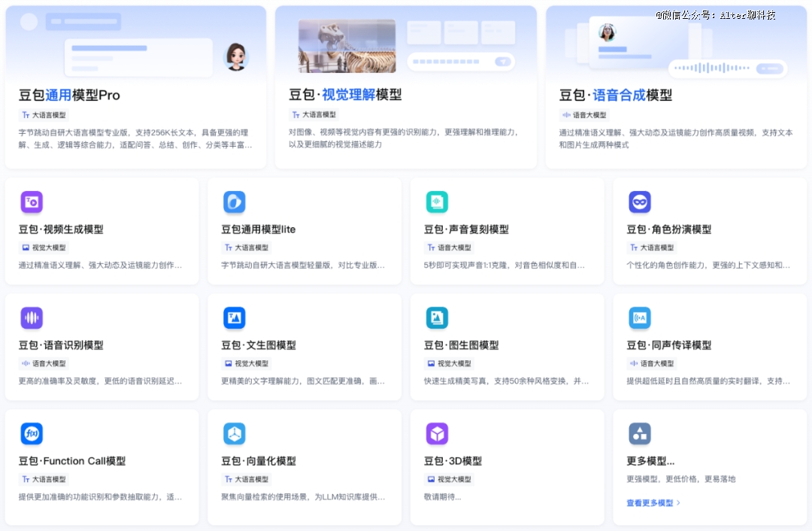Click 大语言模型 tag under 视觉理解模型
The image size is (812, 531).
click(314, 114)
